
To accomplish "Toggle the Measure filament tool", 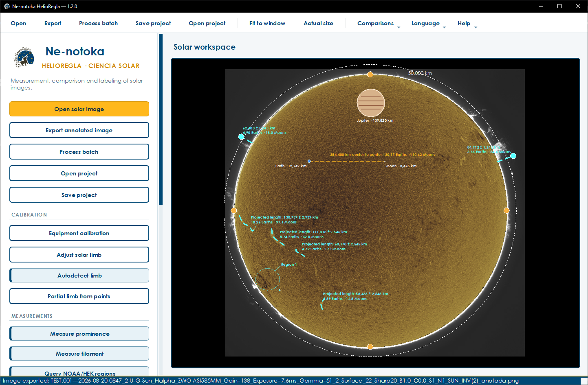I will [x=79, y=354].
